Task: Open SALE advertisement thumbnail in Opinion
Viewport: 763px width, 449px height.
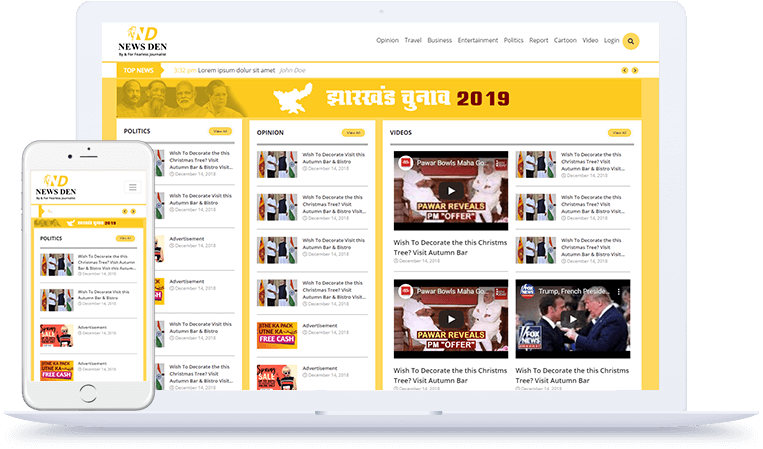Action: (277, 377)
